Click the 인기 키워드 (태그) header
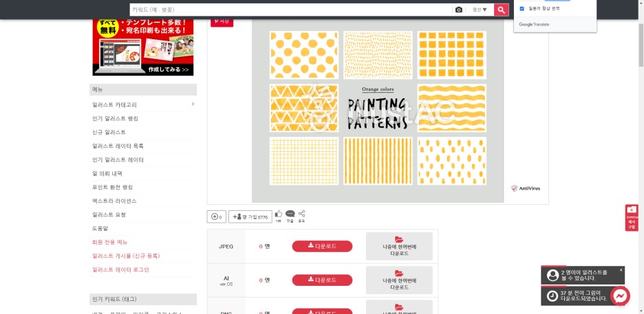Viewport: 644px width, 314px height. (143, 300)
